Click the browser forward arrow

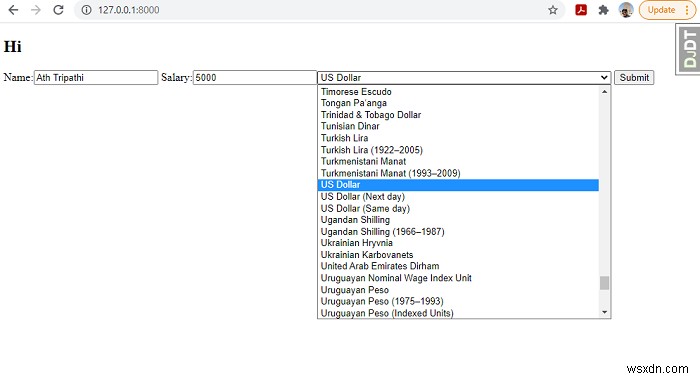point(36,10)
